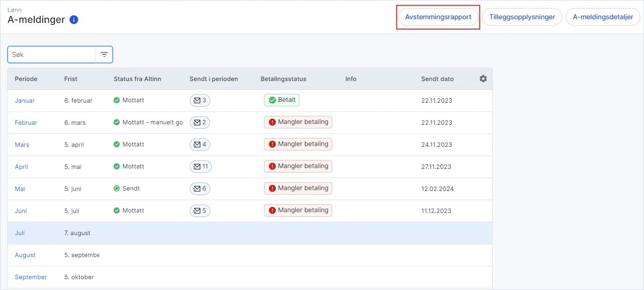This screenshot has width=644, height=290.
Task: Open the 5 sent messages badge for Juni
Action: (x=200, y=211)
